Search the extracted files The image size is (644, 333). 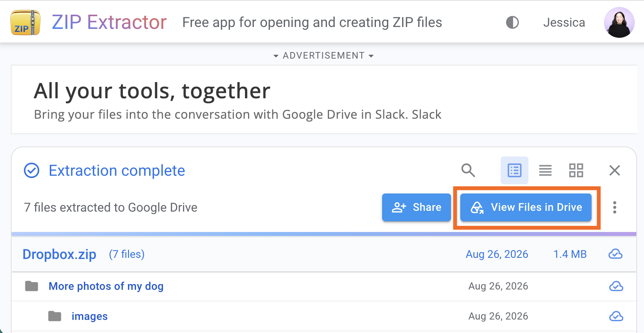(x=468, y=170)
